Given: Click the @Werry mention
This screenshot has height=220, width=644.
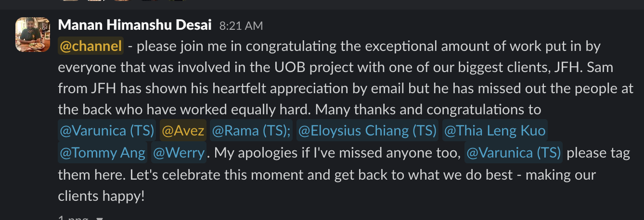Looking at the screenshot, I should coord(179,153).
